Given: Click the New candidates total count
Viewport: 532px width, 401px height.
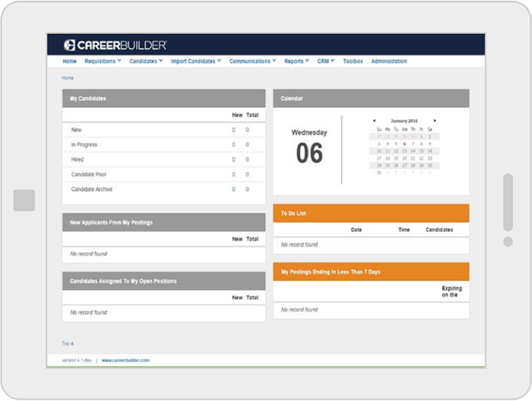Looking at the screenshot, I should [x=247, y=129].
